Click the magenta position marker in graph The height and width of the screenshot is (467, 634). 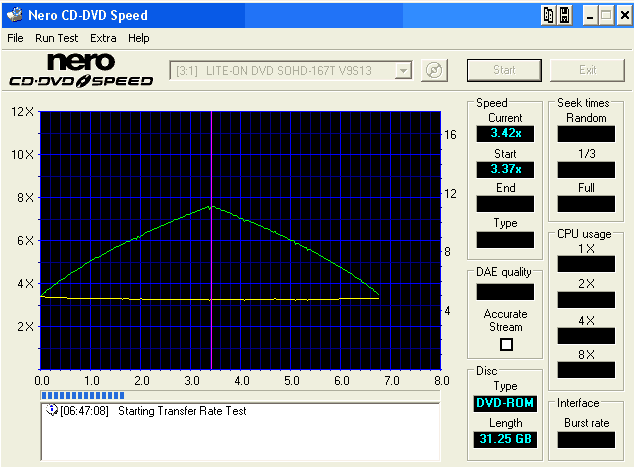coord(211,240)
